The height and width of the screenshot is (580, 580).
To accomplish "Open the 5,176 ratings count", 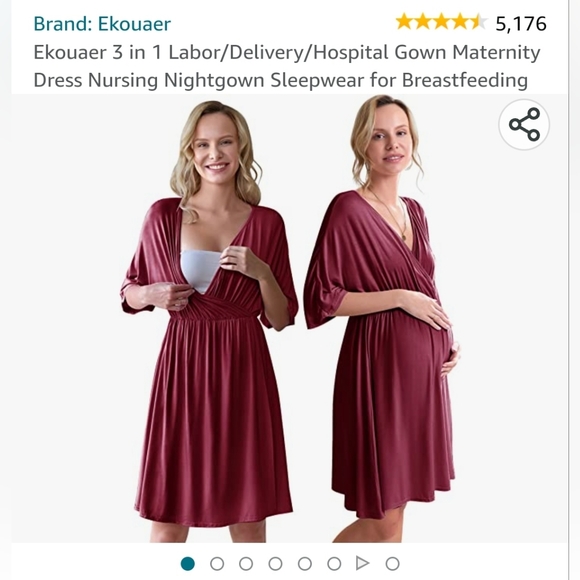I will (x=521, y=24).
